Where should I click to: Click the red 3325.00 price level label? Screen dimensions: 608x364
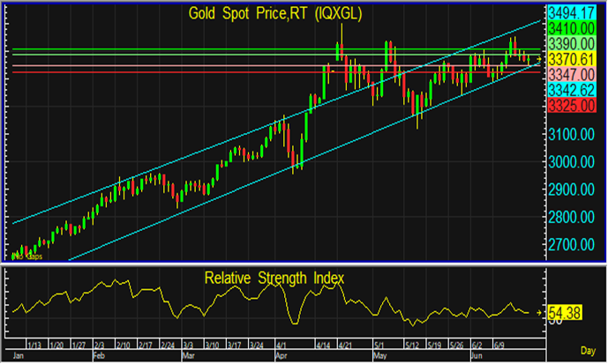572,106
